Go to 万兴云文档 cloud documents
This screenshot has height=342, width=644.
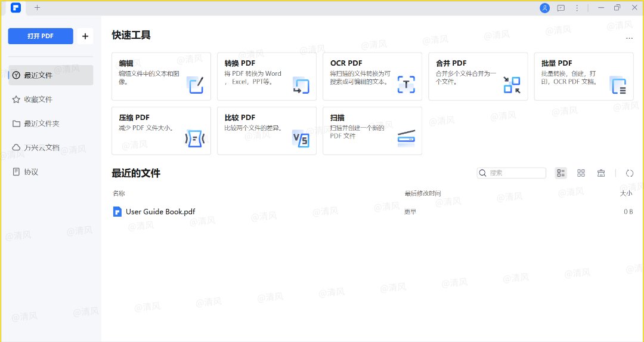coord(41,147)
